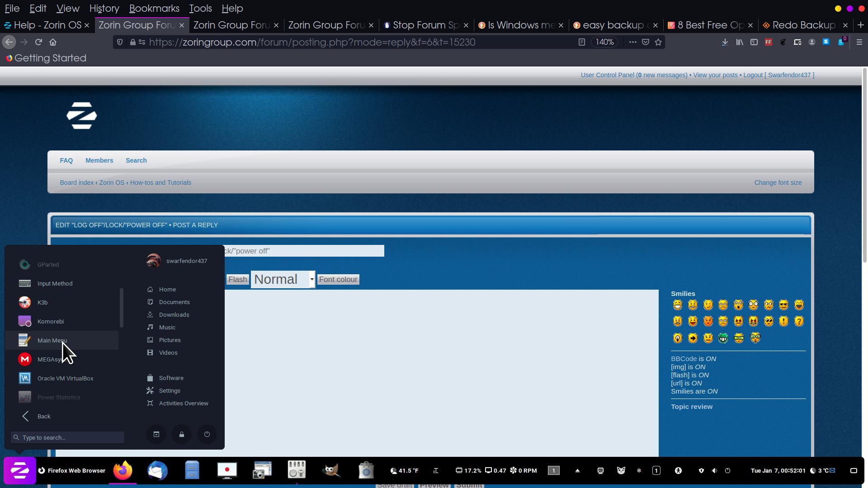Screen dimensions: 868x488
Task: Click the power off icon in app menu
Action: click(207, 434)
